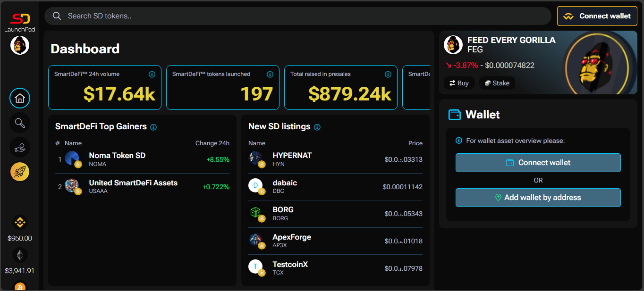This screenshot has height=291, width=644.
Task: Open the magnifier search icon in sidebar
Action: 20,123
